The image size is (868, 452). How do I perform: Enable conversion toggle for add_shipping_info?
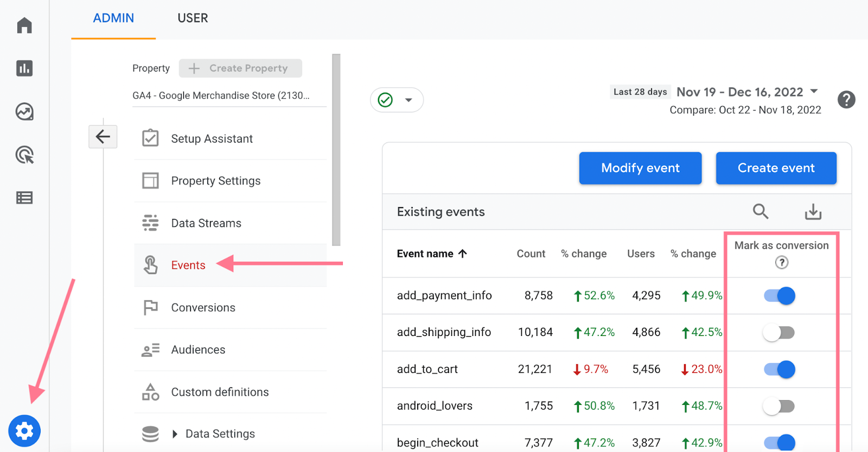(x=779, y=333)
